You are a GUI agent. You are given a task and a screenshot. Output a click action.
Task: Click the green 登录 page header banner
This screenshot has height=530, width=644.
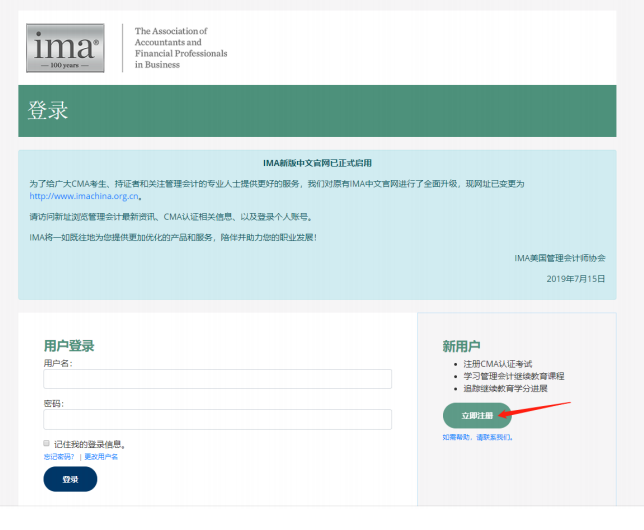pyautogui.click(x=316, y=111)
